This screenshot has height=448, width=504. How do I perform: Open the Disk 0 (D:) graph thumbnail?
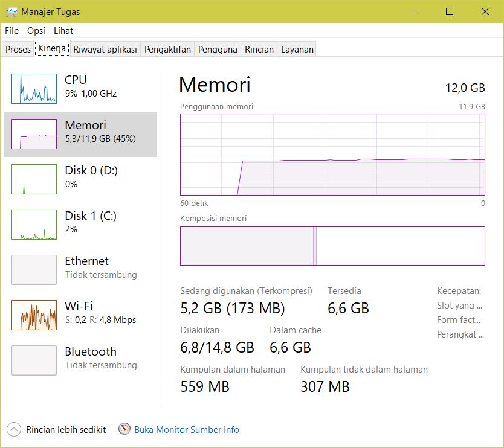pos(34,179)
